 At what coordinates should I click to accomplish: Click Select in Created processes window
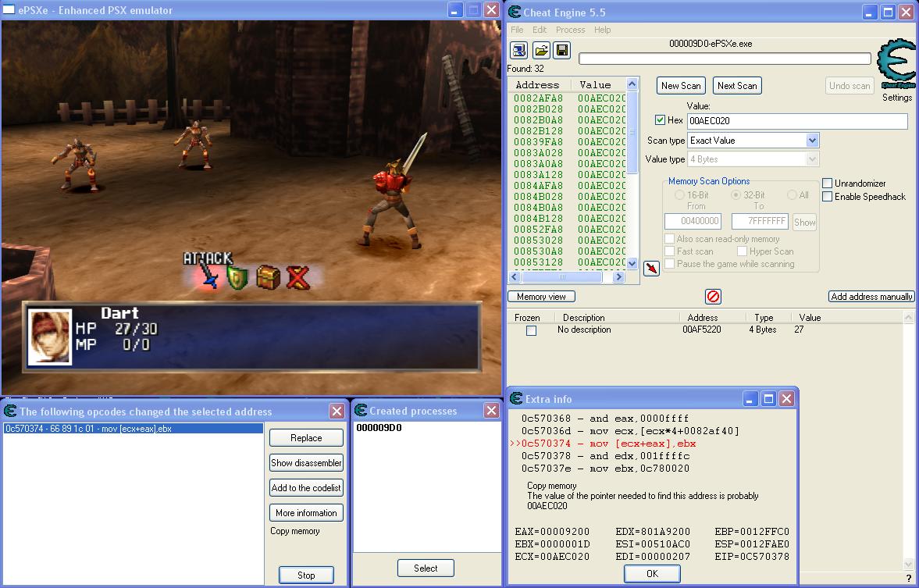(x=426, y=568)
